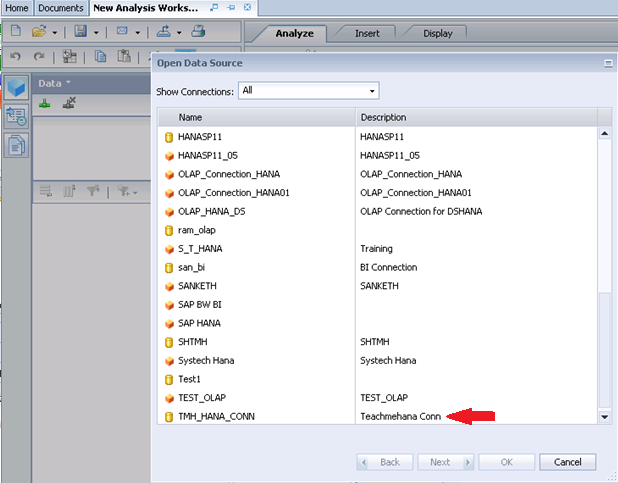Click the Cancel button
The width and height of the screenshot is (618, 483).
click(x=567, y=462)
